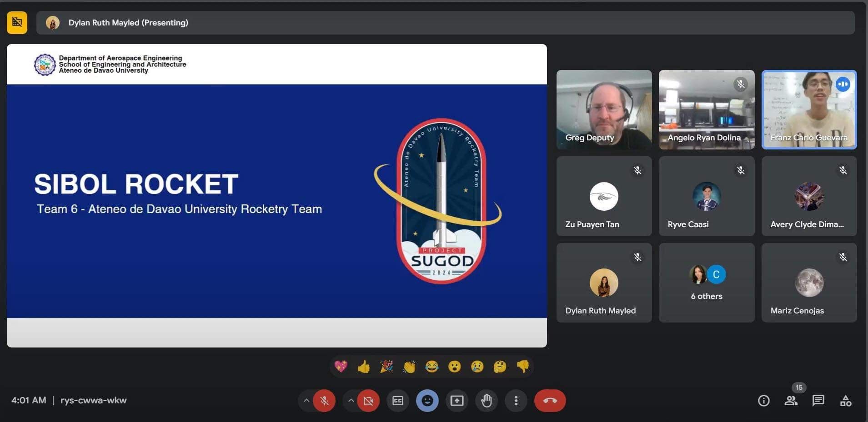Open the three-dot more options menu
Viewport: 868px width, 422px height.
516,401
